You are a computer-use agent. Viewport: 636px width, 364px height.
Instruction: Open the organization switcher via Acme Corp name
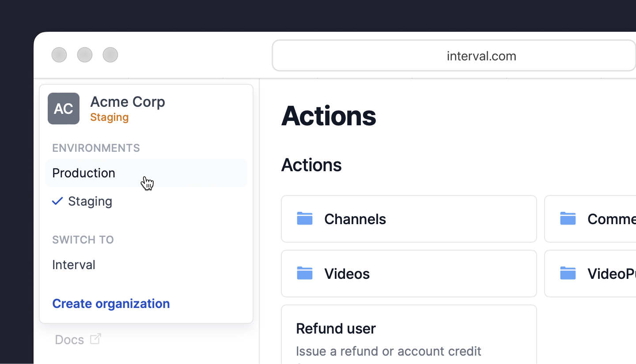click(x=127, y=102)
